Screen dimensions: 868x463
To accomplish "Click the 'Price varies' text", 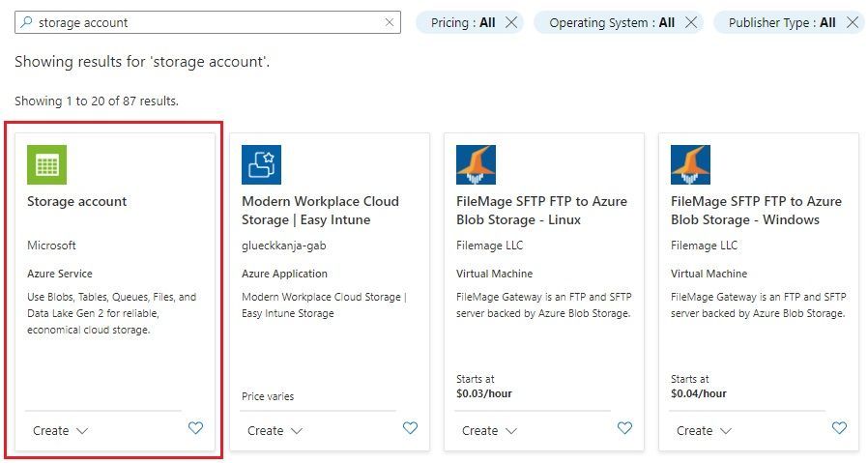I will [268, 396].
